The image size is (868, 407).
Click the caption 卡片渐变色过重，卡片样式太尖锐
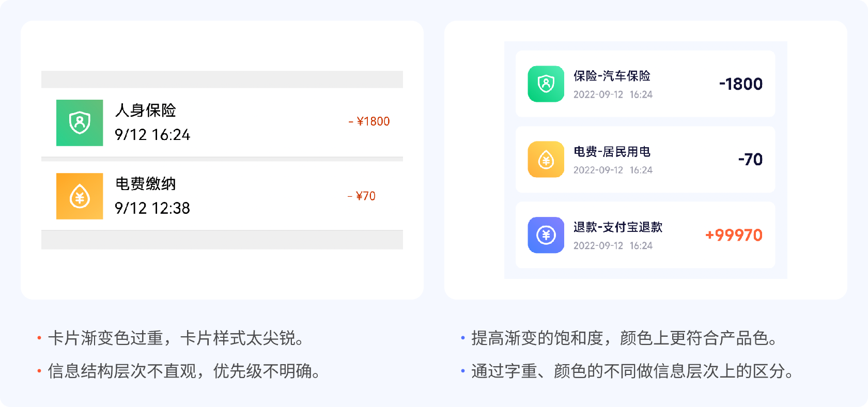click(x=176, y=338)
